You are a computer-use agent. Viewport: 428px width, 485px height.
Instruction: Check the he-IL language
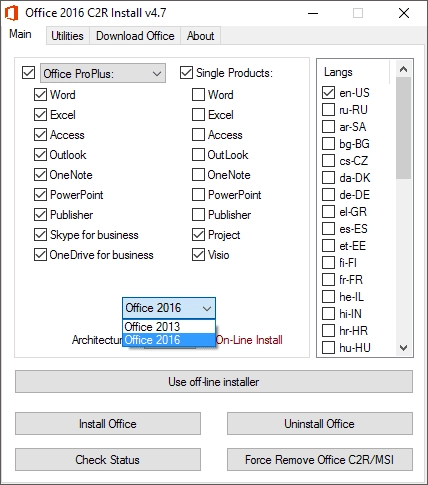coord(328,296)
